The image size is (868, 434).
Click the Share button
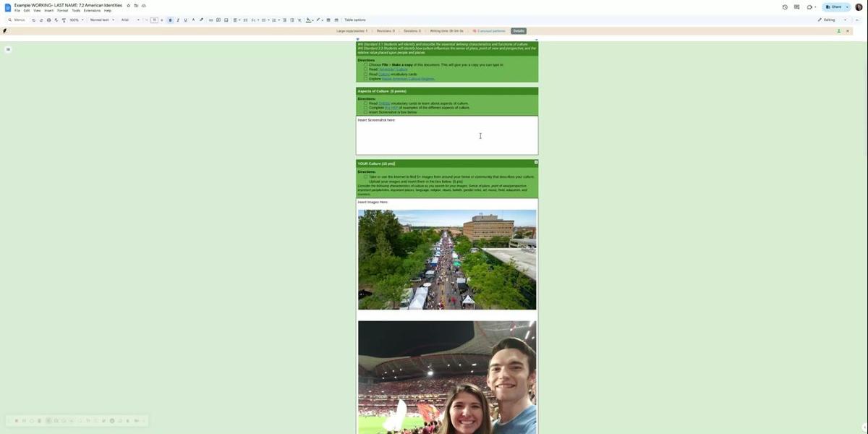[834, 7]
